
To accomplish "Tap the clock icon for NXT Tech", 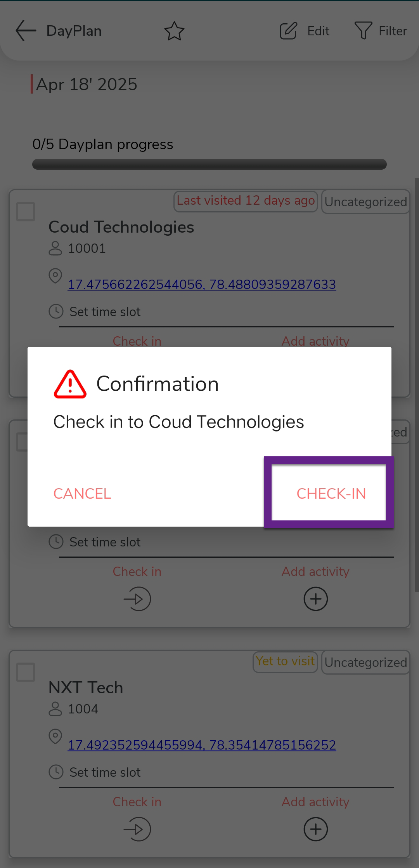I will pos(56,772).
